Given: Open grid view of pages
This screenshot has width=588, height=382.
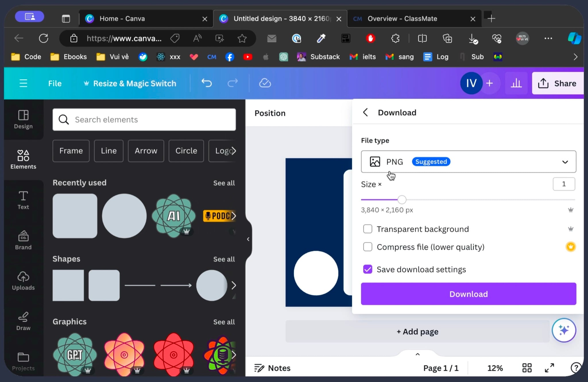Looking at the screenshot, I should [x=527, y=368].
